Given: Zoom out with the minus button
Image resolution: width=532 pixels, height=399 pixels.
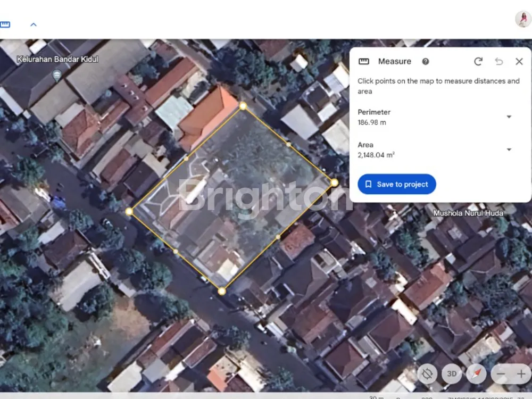Looking at the screenshot, I should coord(501,374).
